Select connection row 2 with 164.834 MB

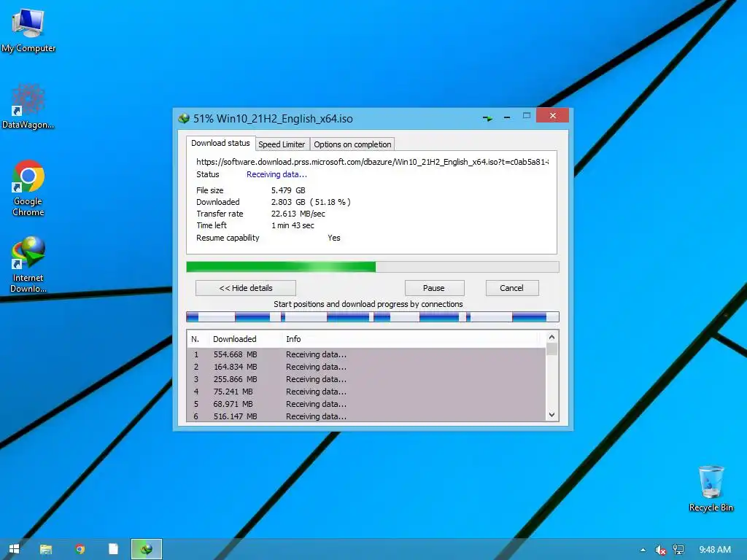[x=367, y=367]
